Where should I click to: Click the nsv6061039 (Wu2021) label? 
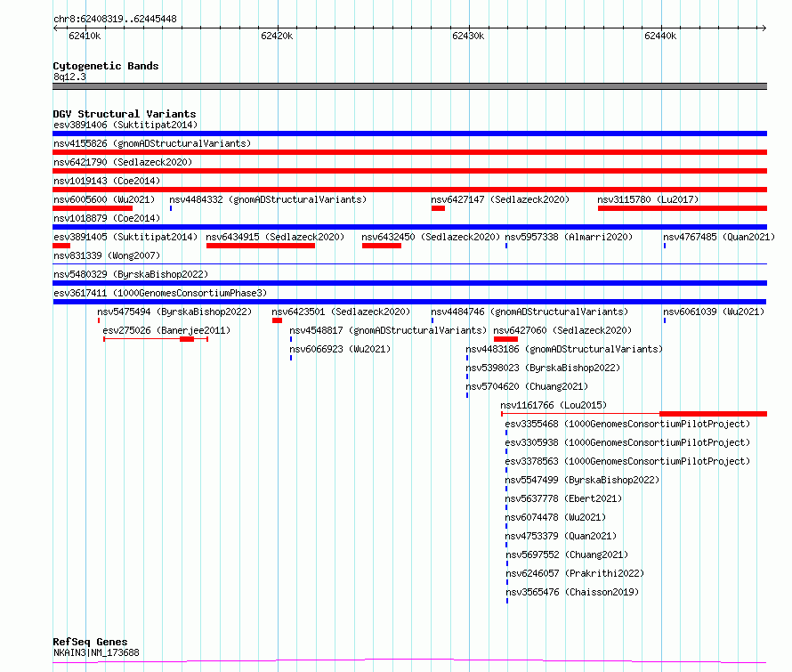(714, 312)
